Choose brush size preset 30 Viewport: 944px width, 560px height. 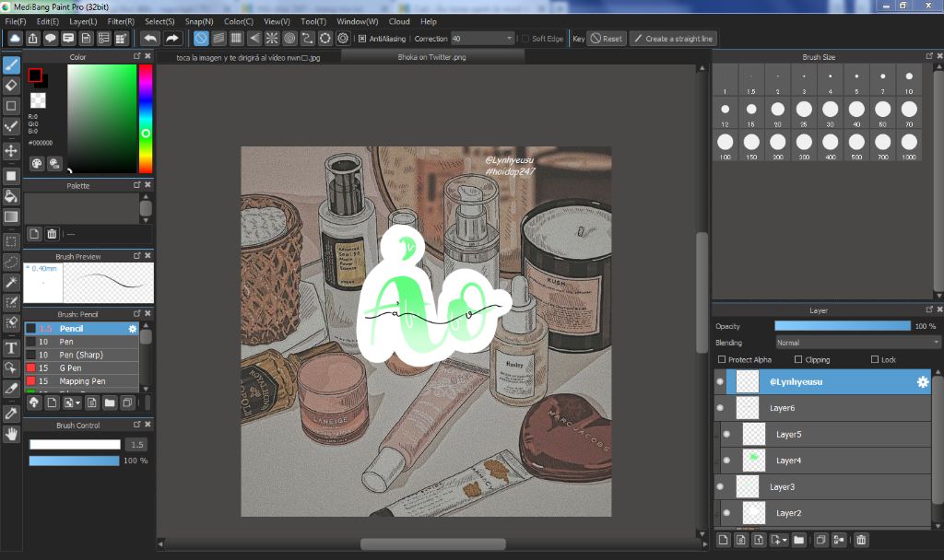click(831, 112)
